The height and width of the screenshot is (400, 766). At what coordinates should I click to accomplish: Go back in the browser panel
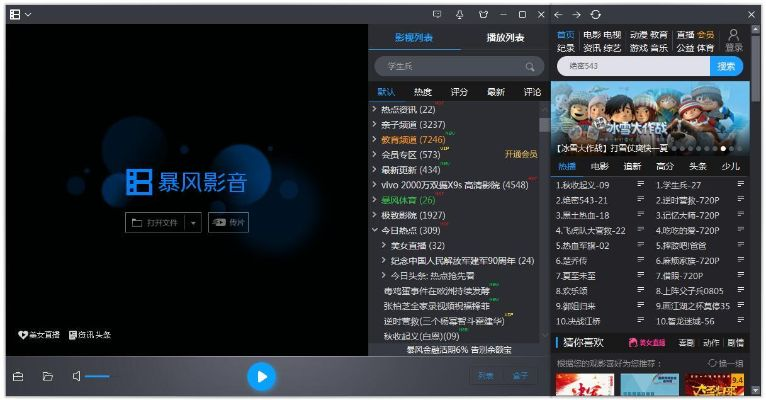point(558,14)
